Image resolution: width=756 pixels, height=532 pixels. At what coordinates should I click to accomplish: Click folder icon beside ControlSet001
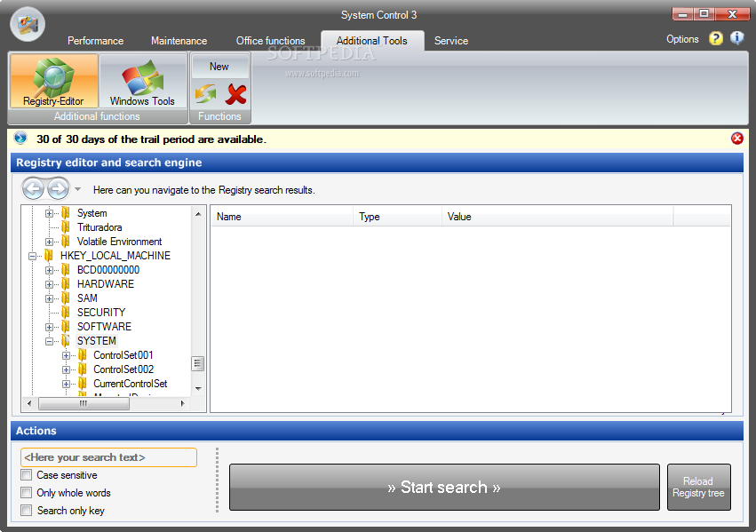(x=83, y=355)
